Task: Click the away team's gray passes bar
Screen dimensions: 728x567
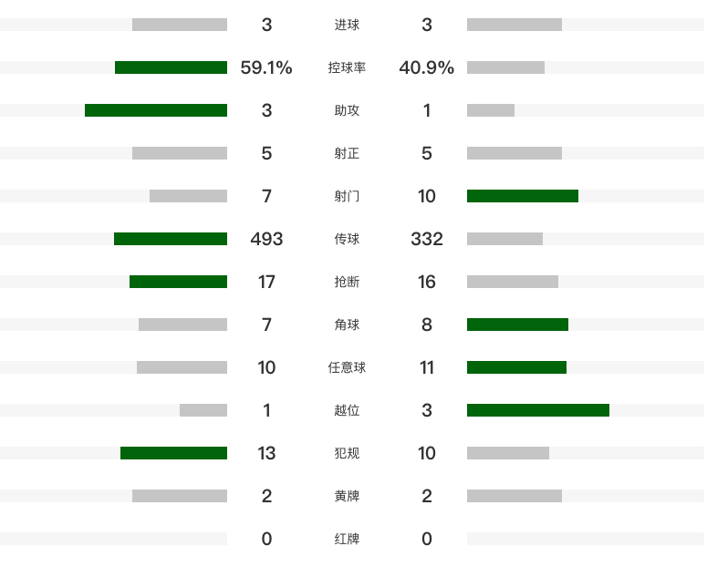Action: [504, 239]
